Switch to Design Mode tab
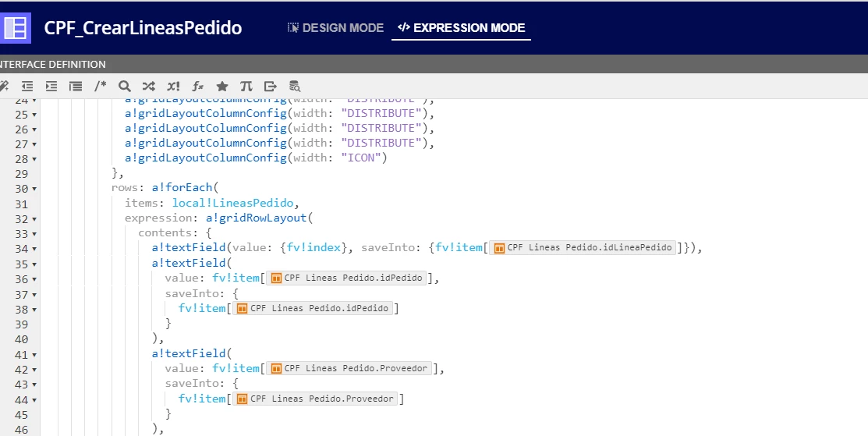Image resolution: width=868 pixels, height=436 pixels. [x=335, y=27]
